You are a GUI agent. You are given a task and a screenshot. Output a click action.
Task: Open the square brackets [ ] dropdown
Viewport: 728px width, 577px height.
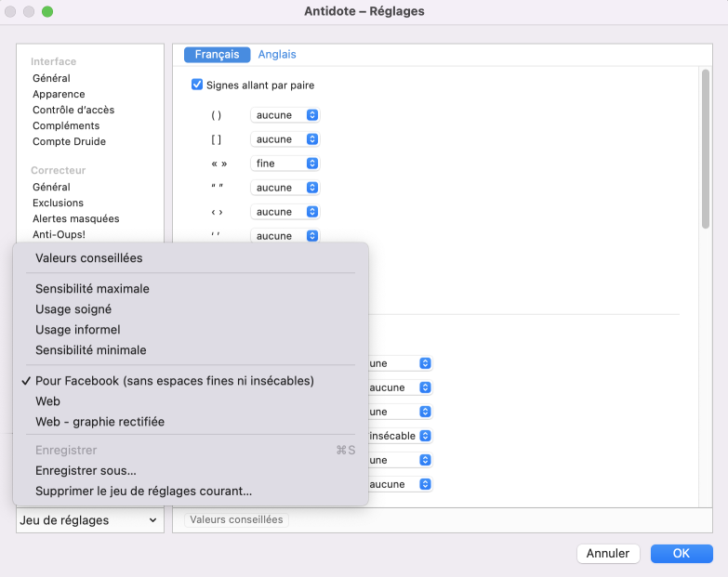pyautogui.click(x=285, y=139)
